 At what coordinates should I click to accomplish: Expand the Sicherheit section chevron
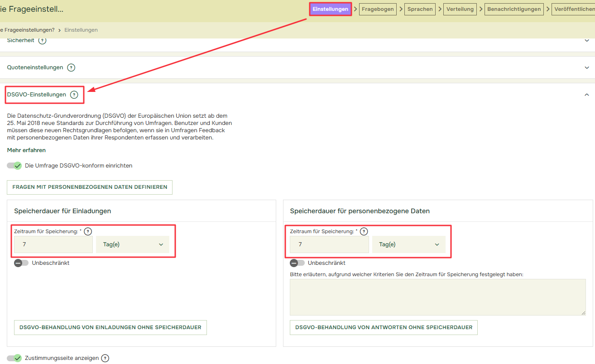[587, 40]
